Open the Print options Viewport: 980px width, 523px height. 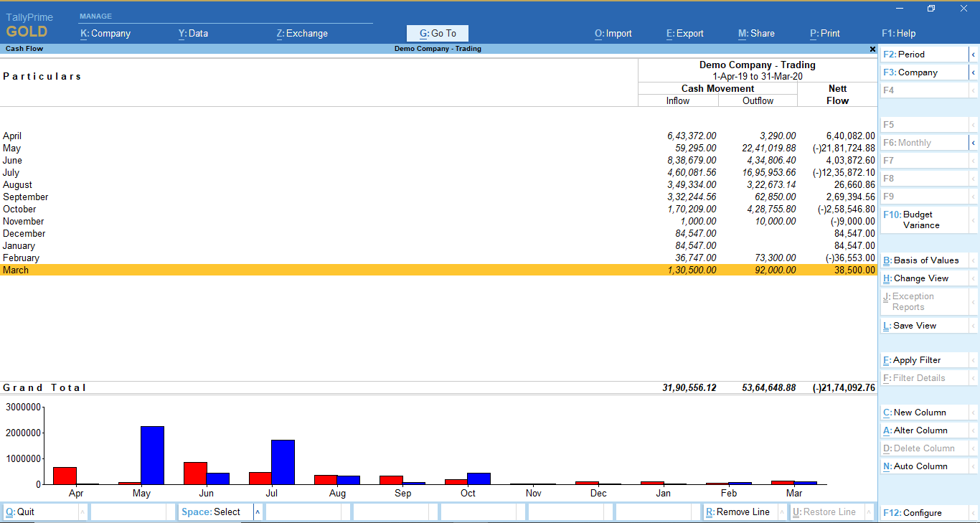tap(824, 33)
